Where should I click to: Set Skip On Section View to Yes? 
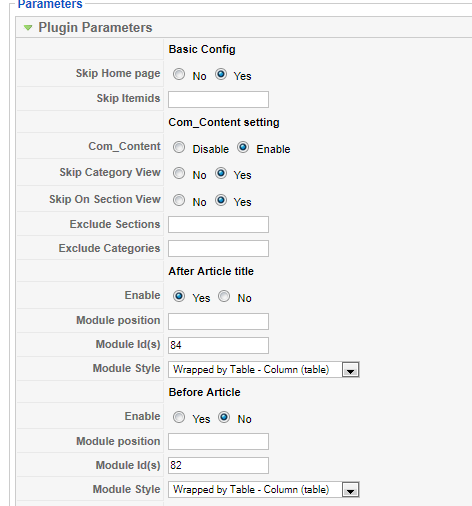(221, 200)
